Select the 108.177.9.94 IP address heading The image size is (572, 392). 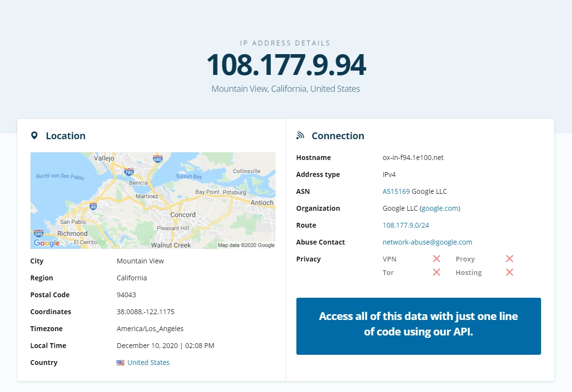point(286,65)
